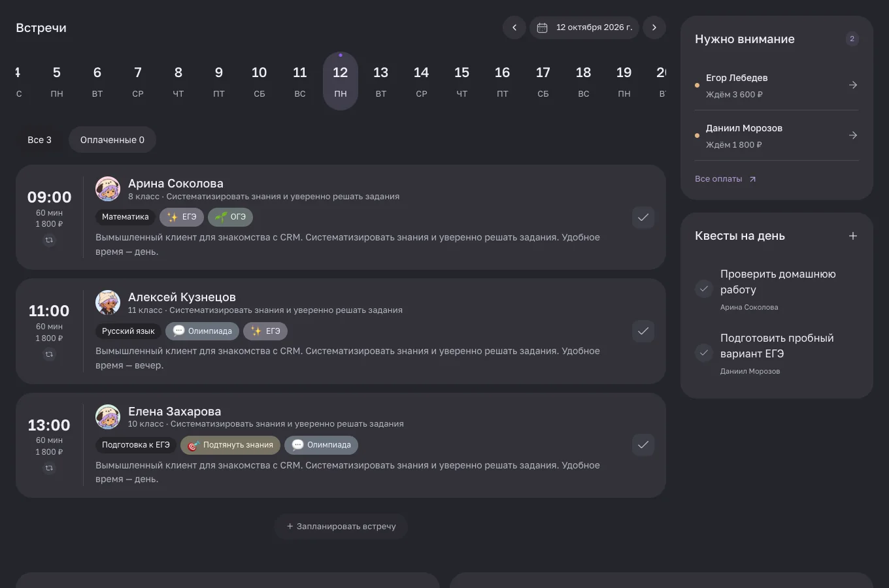
Task: Click the Запланировать встречу button
Action: point(341,527)
